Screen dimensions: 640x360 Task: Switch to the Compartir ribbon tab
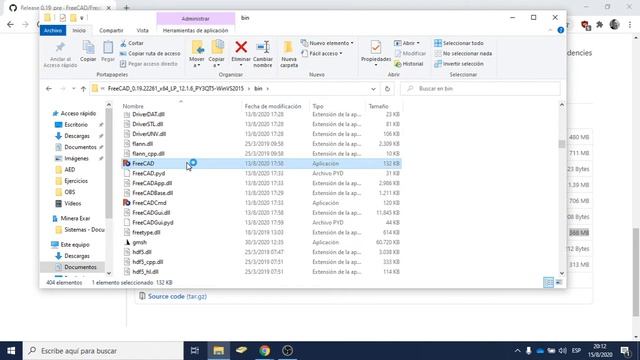click(111, 31)
